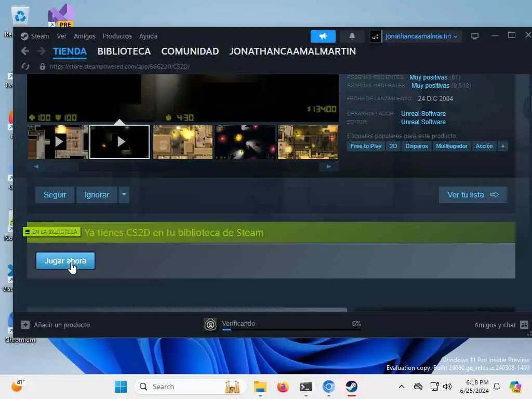
Task: Go forward with the forward arrow
Action: coord(42,51)
